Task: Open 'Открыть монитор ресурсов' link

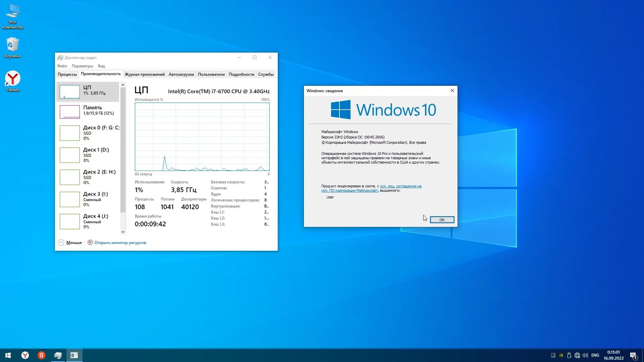Action: pyautogui.click(x=120, y=243)
